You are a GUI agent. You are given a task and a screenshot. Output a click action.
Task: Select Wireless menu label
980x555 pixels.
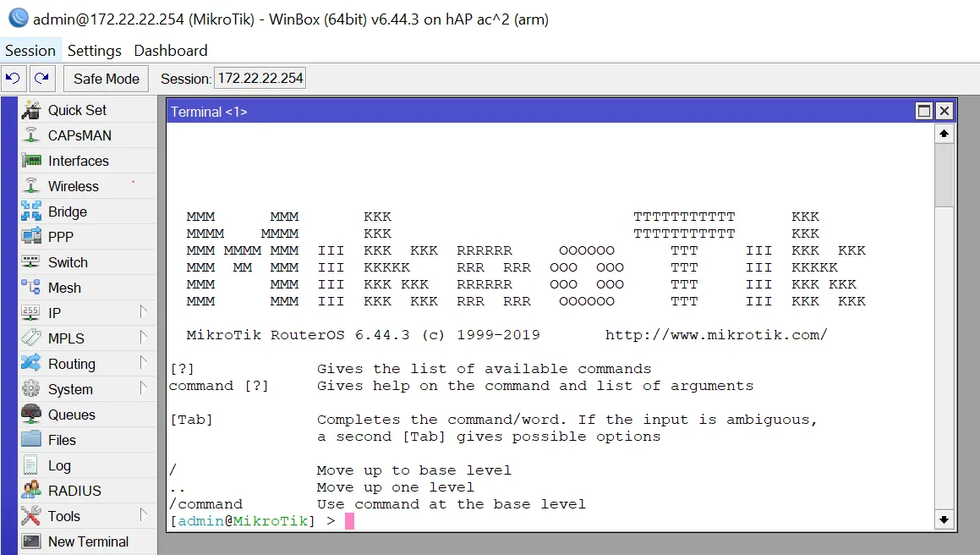click(x=73, y=186)
